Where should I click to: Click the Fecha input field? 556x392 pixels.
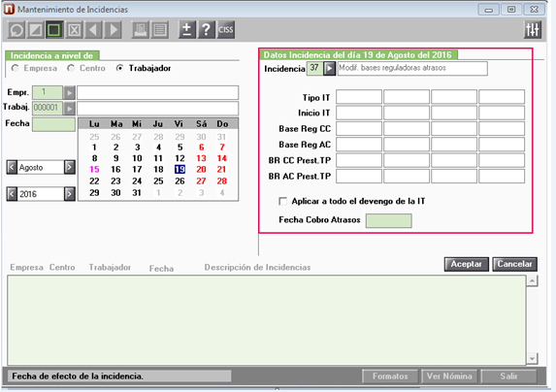click(x=53, y=124)
